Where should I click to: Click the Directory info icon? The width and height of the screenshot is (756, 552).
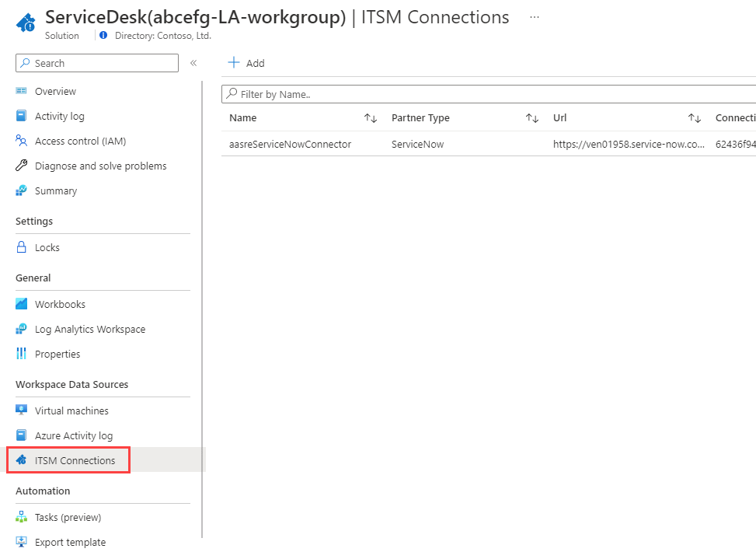coord(103,35)
